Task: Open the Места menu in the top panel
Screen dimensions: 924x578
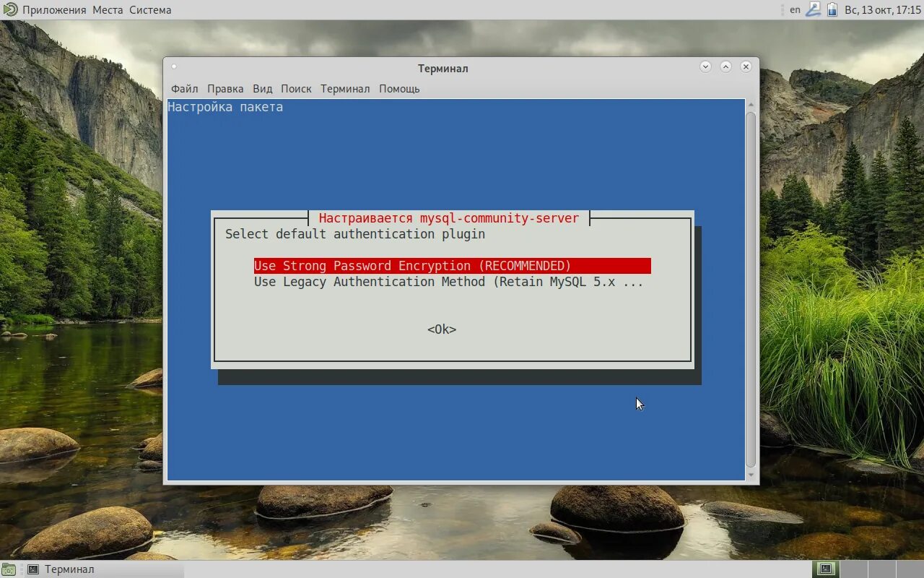Action: [108, 9]
